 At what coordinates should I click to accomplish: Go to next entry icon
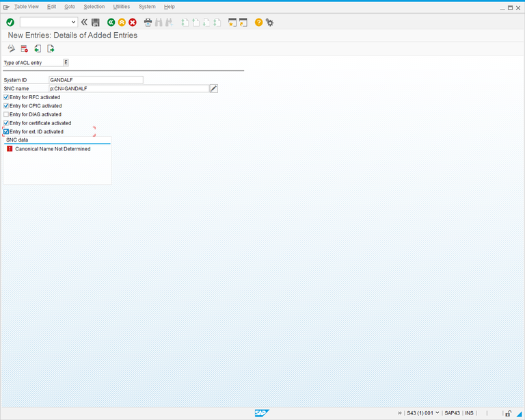pyautogui.click(x=51, y=49)
